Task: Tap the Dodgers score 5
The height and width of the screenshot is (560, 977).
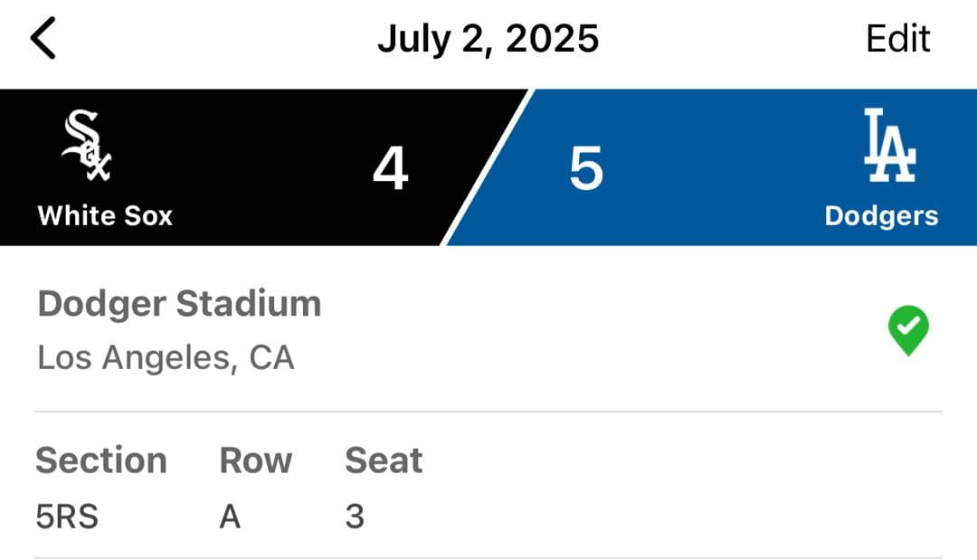Action: (586, 168)
